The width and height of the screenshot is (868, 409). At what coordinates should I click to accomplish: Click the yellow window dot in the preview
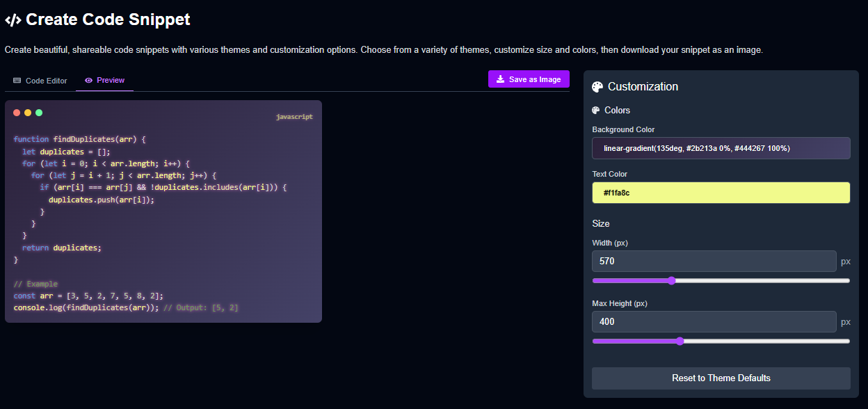27,112
